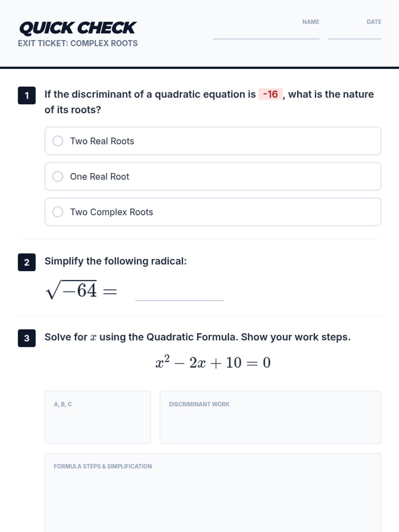Click the highlighted -16 discriminant value
Image resolution: width=399 pixels, height=532 pixels.
pyautogui.click(x=270, y=94)
